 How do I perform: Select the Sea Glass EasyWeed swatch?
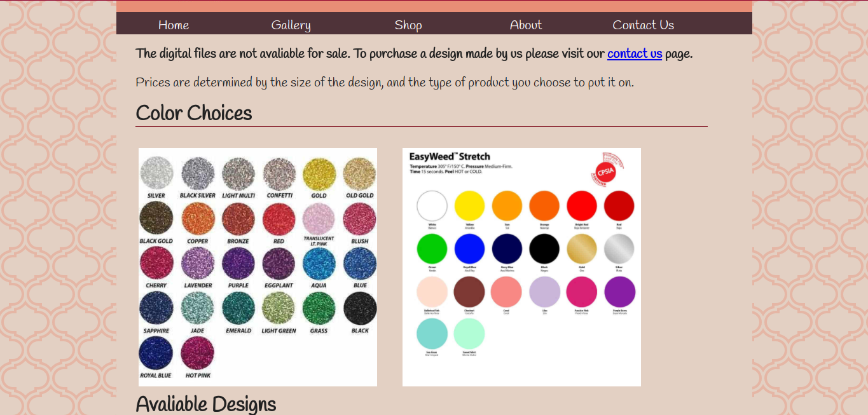tap(432, 334)
